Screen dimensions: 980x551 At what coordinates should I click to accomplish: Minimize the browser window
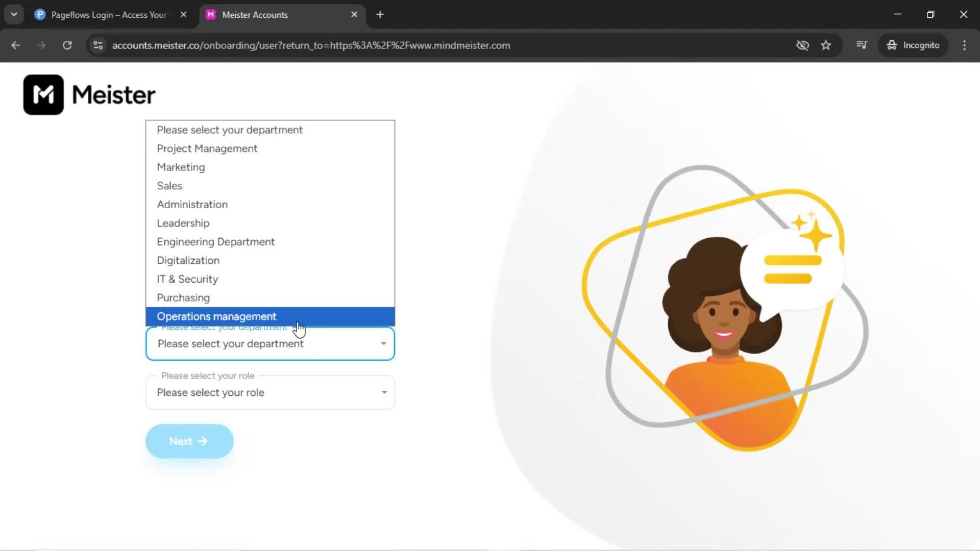pos(897,14)
